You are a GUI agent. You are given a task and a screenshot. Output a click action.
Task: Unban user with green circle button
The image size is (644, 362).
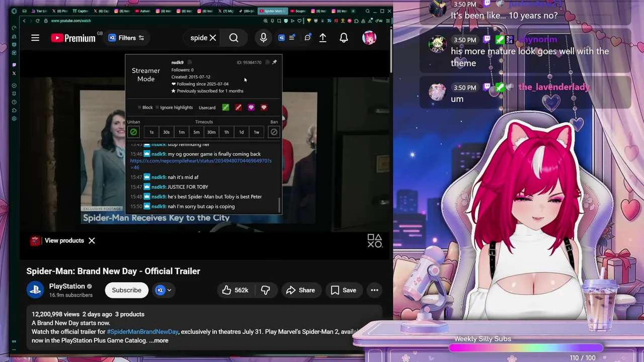coord(133,132)
